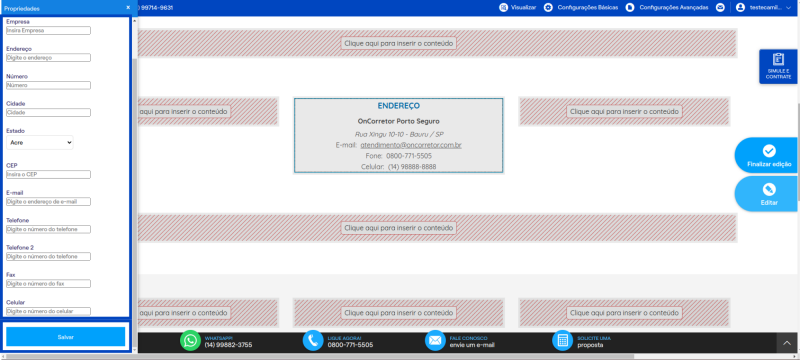This screenshot has width=800, height=360.
Task: Open Visualizar preview in top bar
Action: [x=518, y=8]
